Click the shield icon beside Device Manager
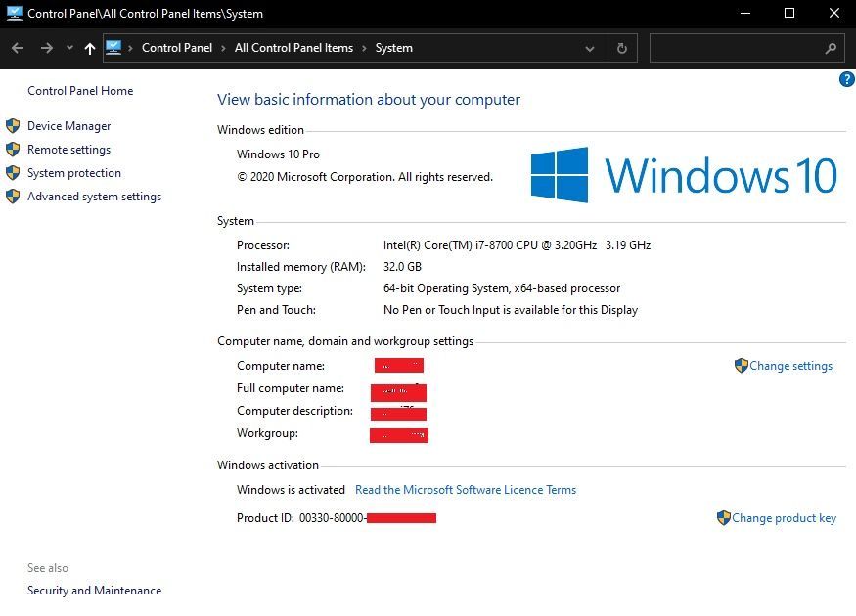856x616 pixels. point(13,126)
